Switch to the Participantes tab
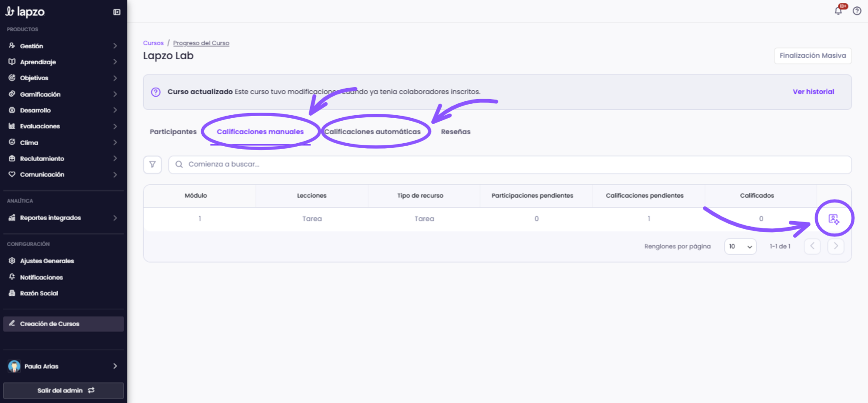Viewport: 868px width, 403px height. (173, 132)
